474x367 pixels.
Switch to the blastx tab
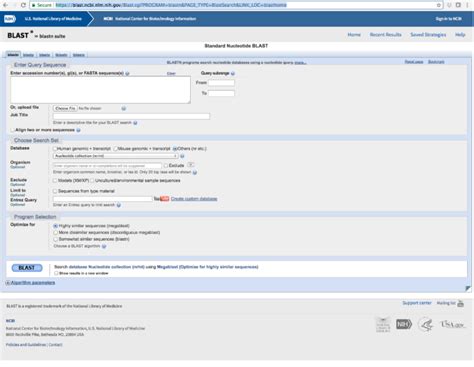point(45,55)
